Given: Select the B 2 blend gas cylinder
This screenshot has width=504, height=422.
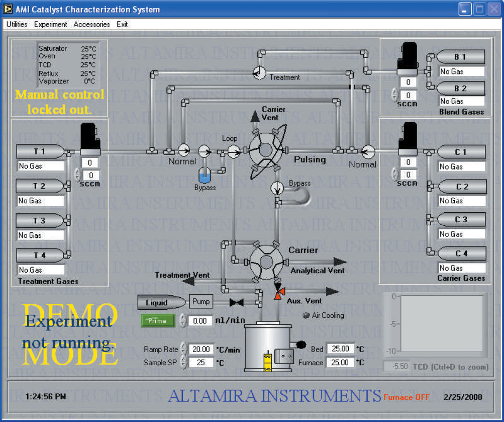Looking at the screenshot, I should [x=461, y=88].
